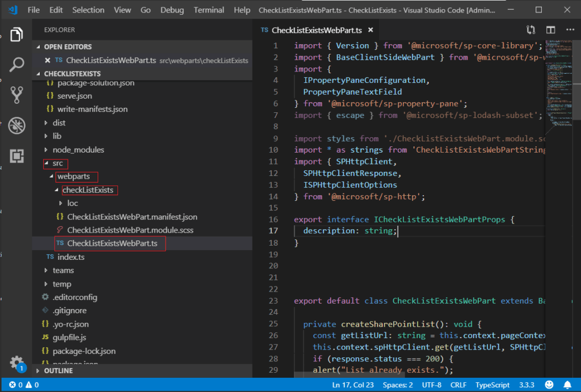The width and height of the screenshot is (581, 392).
Task: Click the errors count in status bar
Action: (16, 385)
